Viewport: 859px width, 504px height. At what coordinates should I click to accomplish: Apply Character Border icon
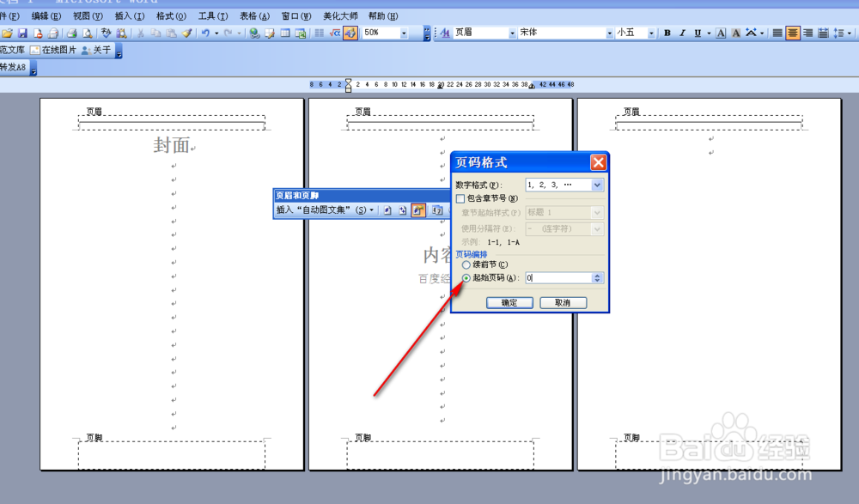pos(721,33)
